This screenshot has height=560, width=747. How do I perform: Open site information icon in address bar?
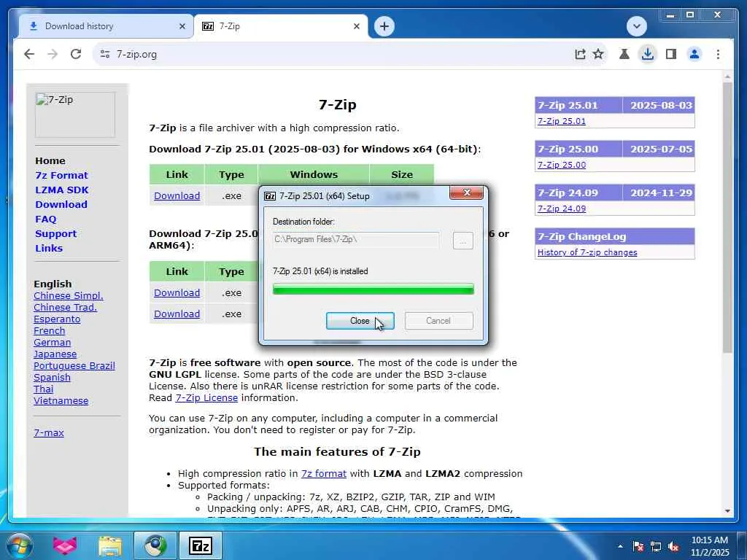105,54
